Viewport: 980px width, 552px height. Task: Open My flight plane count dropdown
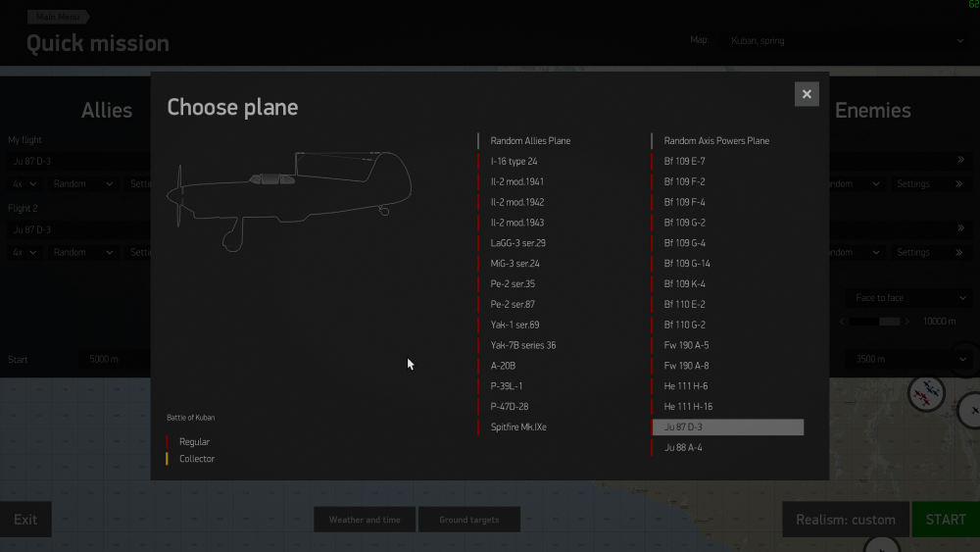(x=24, y=183)
